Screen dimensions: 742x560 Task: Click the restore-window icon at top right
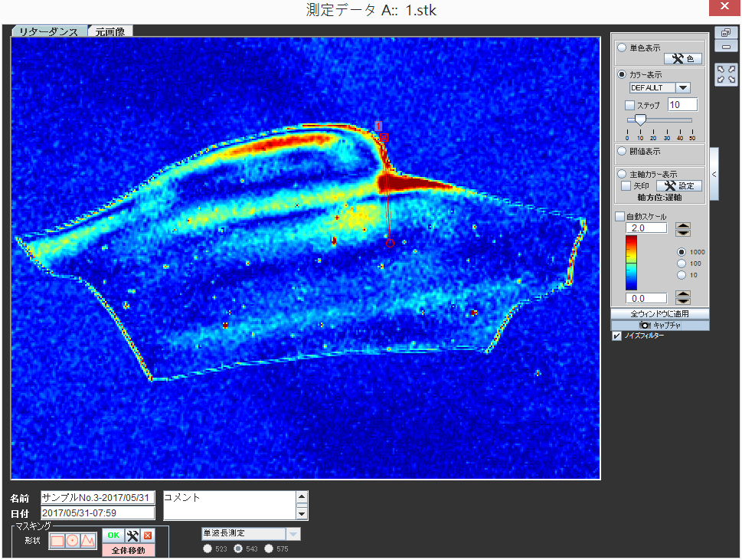(x=725, y=32)
